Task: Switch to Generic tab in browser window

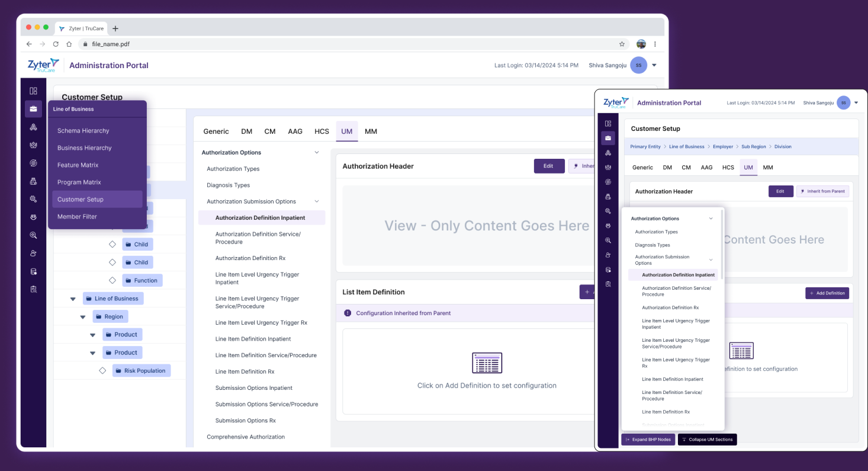Action: [x=216, y=132]
